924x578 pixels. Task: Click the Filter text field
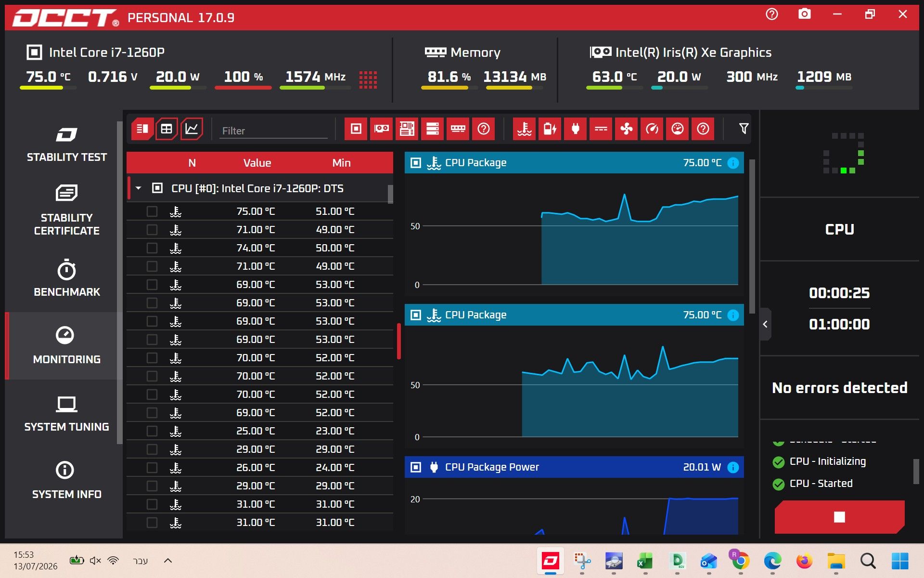click(273, 131)
